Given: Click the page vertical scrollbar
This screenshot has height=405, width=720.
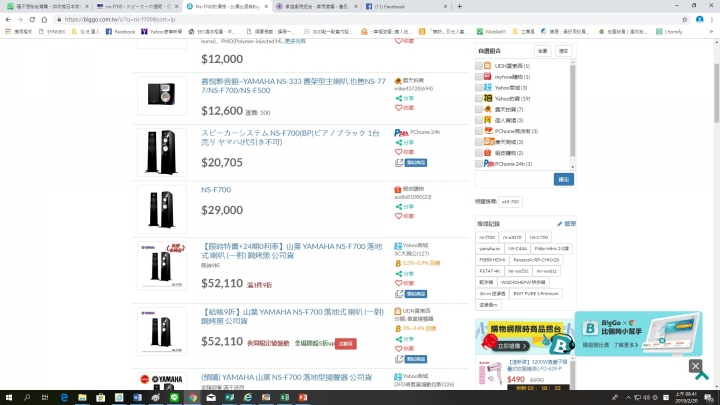Looking at the screenshot, I should click(716, 93).
